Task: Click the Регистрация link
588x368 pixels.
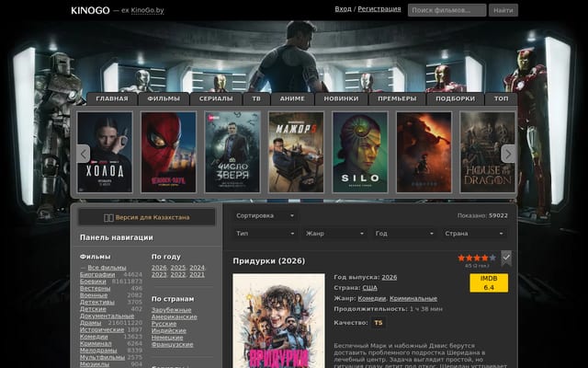Action: click(x=379, y=9)
